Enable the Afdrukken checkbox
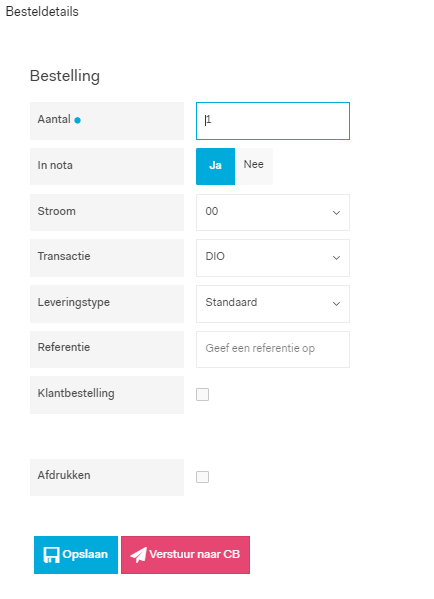The height and width of the screenshot is (599, 434). [202, 477]
